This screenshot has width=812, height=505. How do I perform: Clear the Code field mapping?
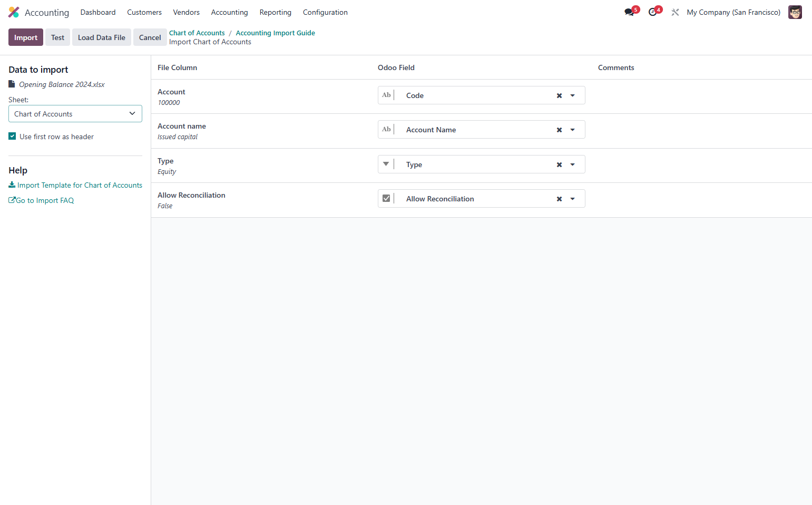point(559,95)
